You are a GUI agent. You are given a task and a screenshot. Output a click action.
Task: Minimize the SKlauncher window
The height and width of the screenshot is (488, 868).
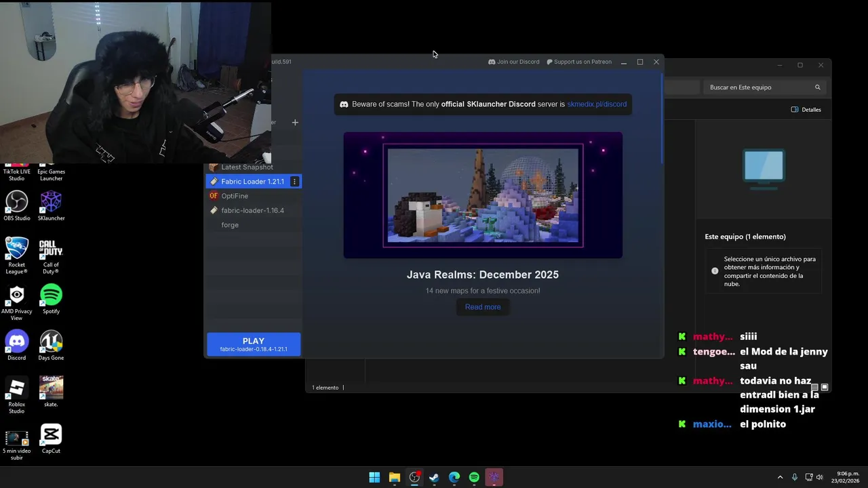click(x=624, y=62)
